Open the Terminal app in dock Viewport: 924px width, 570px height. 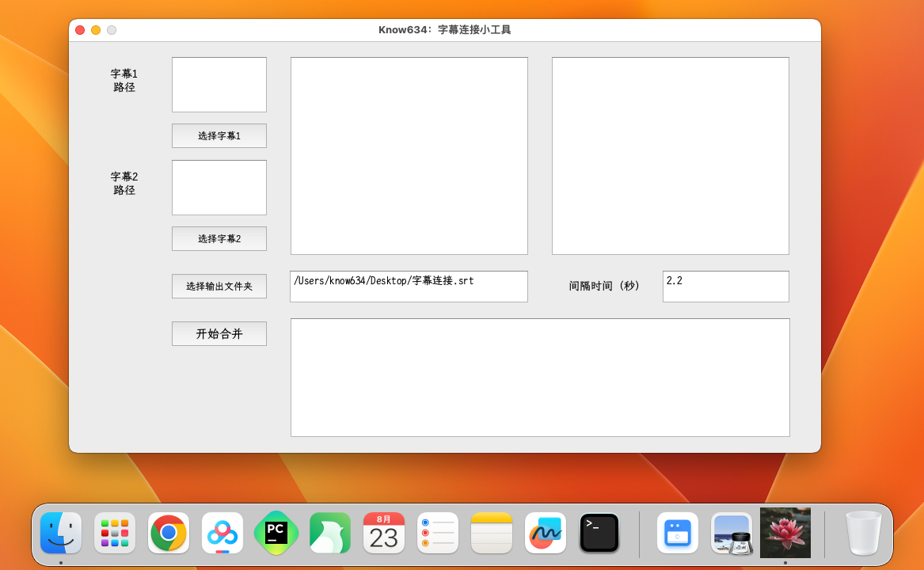tap(599, 533)
